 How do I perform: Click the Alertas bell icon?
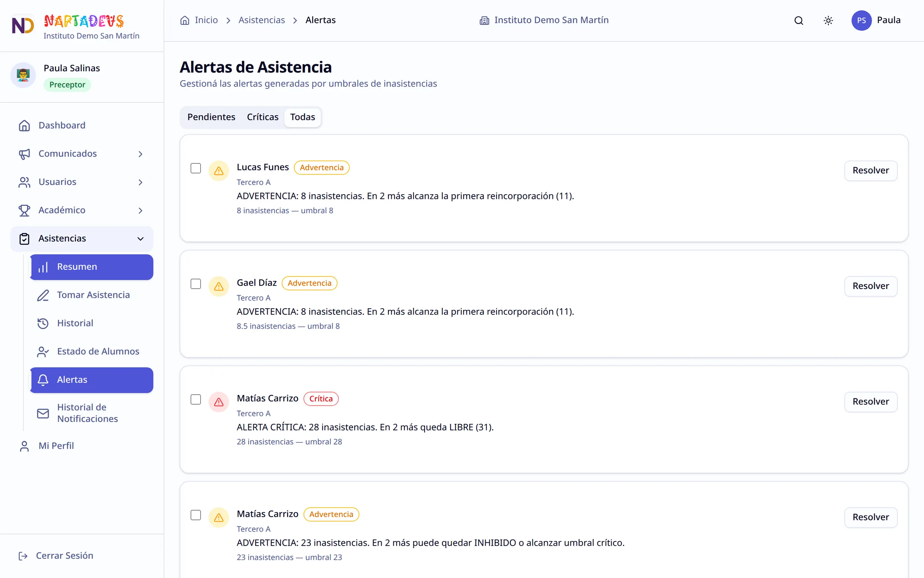43,380
